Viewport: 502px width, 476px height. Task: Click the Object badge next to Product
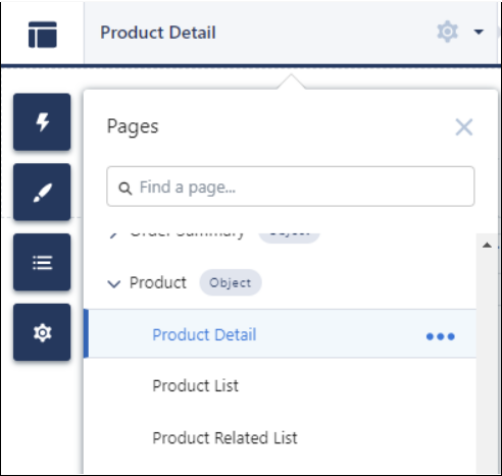tap(230, 283)
